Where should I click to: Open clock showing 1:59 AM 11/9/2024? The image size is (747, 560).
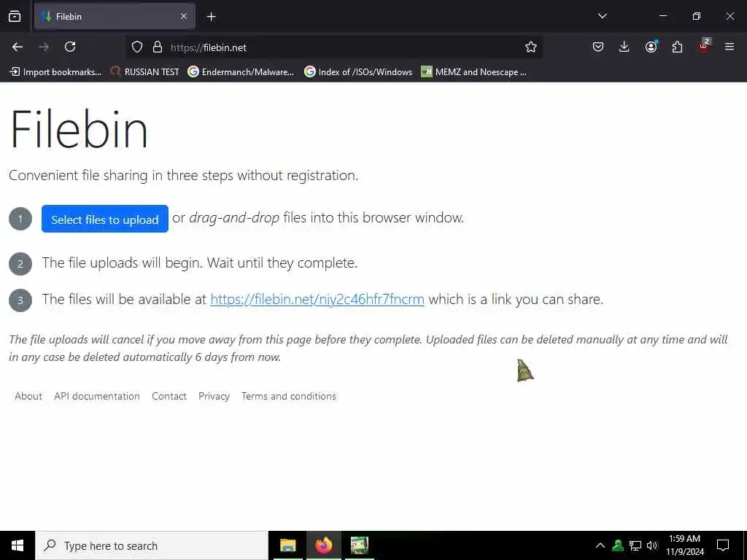(685, 545)
